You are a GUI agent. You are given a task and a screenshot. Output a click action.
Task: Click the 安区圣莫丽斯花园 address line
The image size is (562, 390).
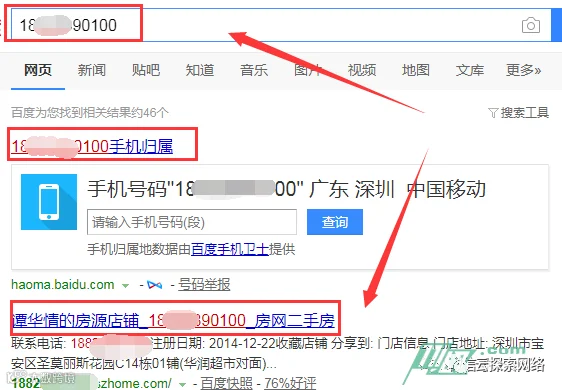pos(144,364)
